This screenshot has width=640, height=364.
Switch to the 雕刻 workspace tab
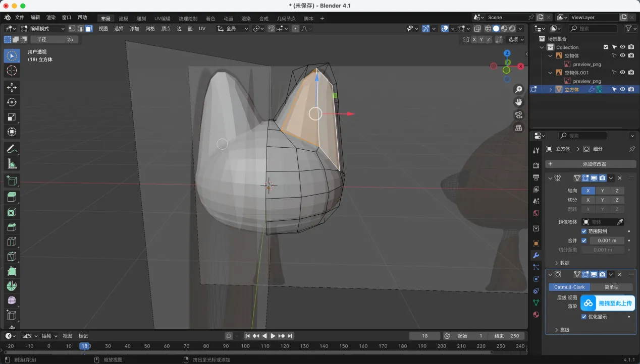[141, 19]
